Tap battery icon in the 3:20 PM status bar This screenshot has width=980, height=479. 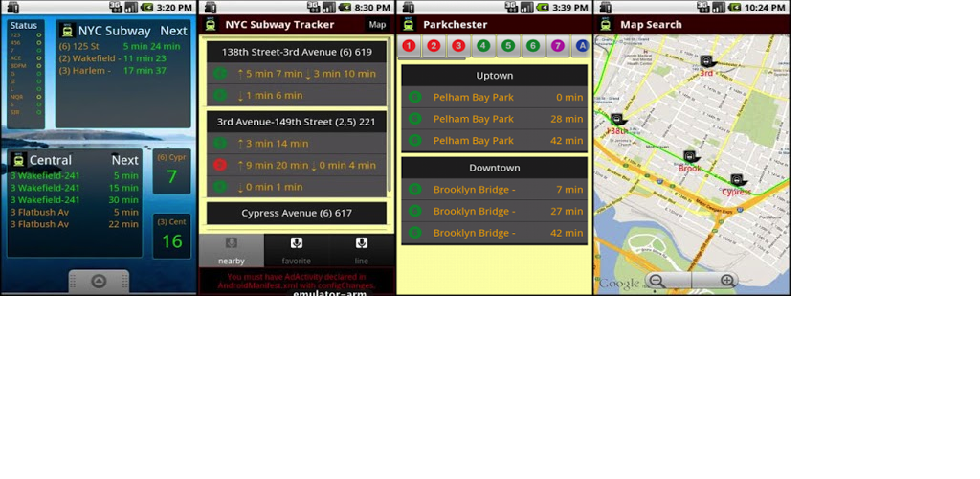tap(146, 8)
